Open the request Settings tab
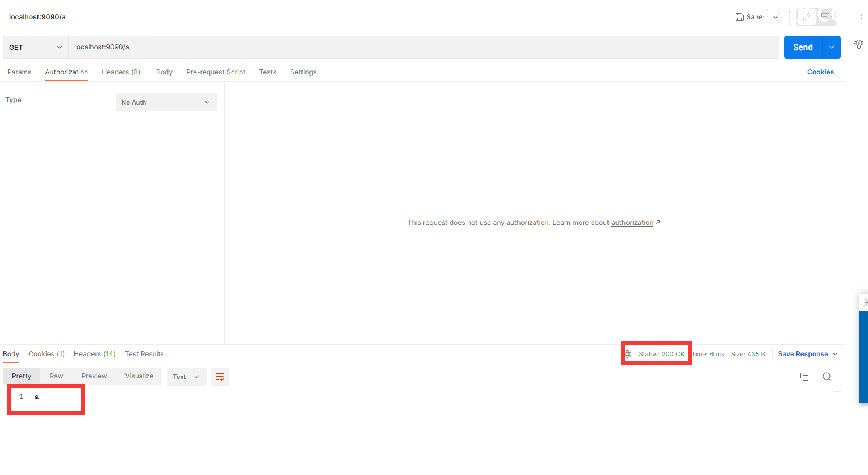 tap(303, 72)
